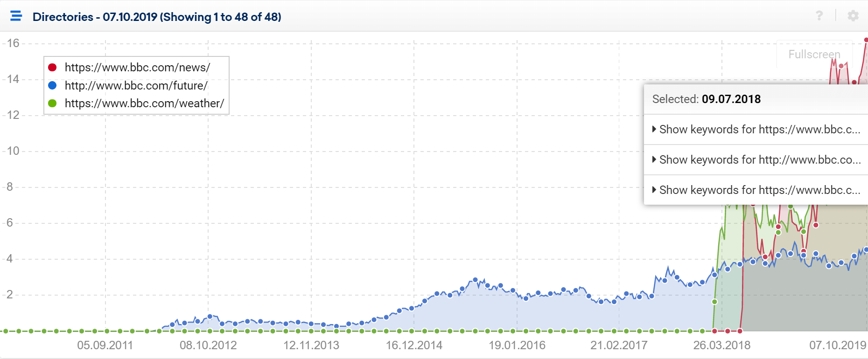Click the 05.09.2011 x-axis date label
Viewport: 868px width, 359px height.
(105, 345)
